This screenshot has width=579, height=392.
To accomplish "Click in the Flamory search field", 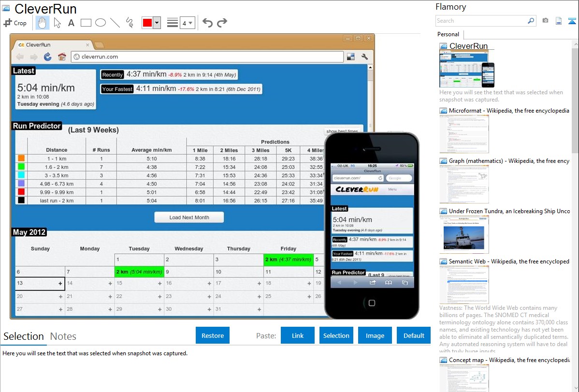I will pos(481,21).
